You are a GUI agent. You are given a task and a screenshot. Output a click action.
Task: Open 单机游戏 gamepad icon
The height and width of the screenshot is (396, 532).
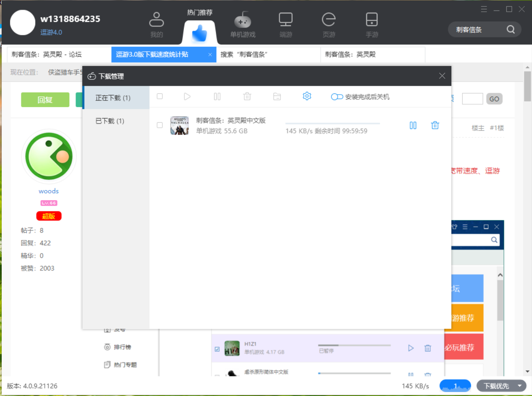pos(242,20)
